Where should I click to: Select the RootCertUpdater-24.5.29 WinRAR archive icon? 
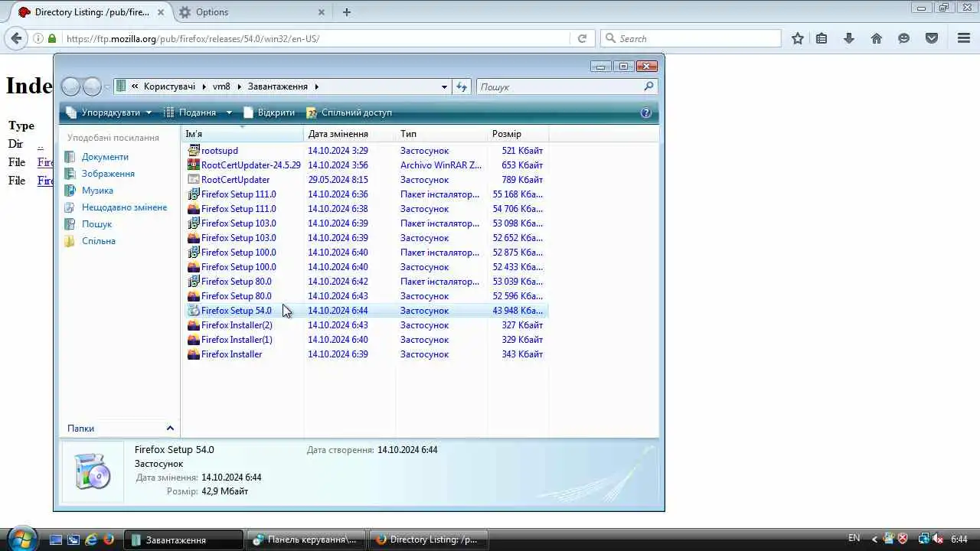tap(194, 165)
